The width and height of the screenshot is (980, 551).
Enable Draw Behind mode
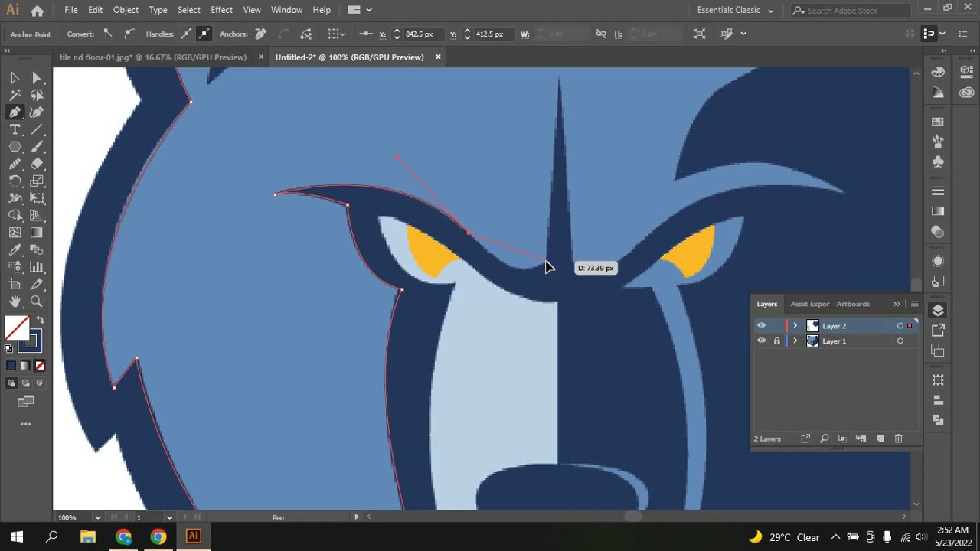pyautogui.click(x=25, y=383)
